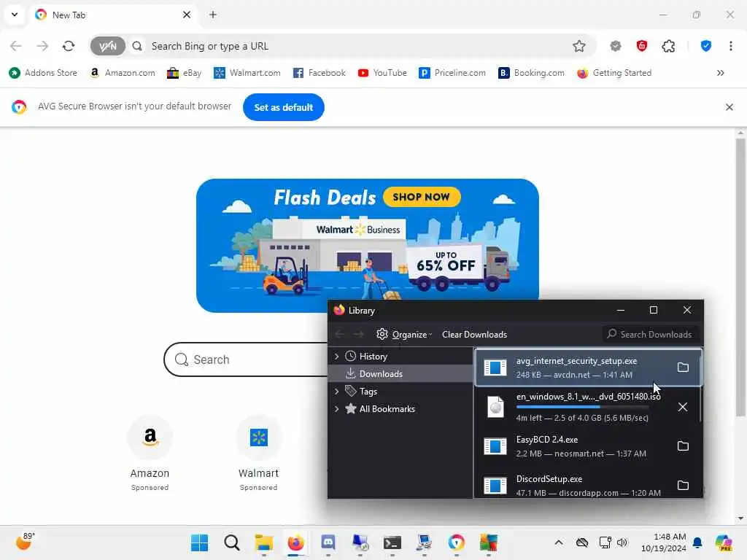Viewport: 747px width, 560px height.
Task: Click the gray badge extension icon
Action: point(616,46)
